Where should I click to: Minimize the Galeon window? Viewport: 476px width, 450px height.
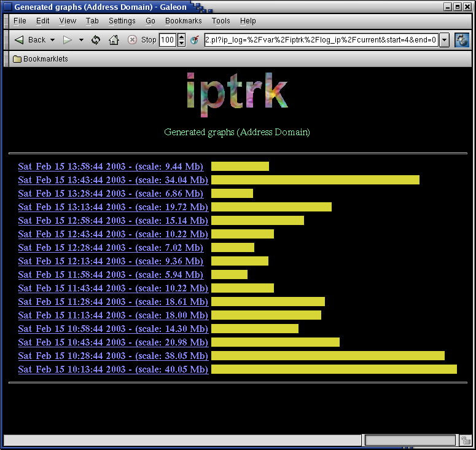(x=448, y=7)
